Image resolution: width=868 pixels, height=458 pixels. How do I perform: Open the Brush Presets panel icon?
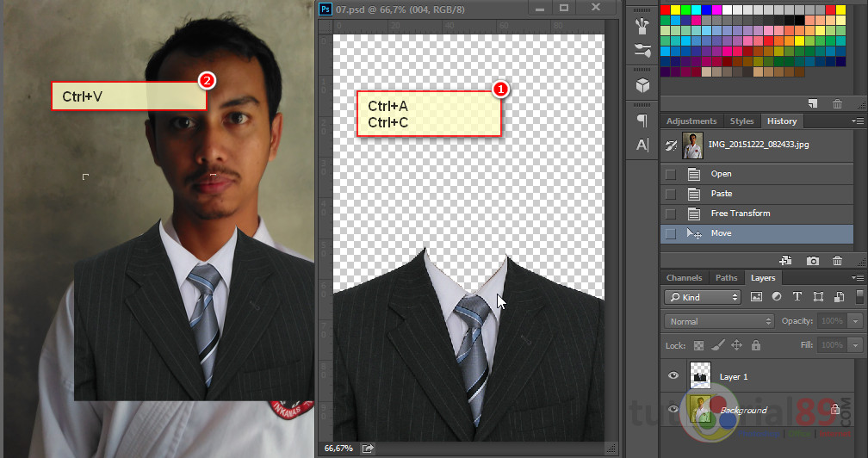pyautogui.click(x=642, y=51)
